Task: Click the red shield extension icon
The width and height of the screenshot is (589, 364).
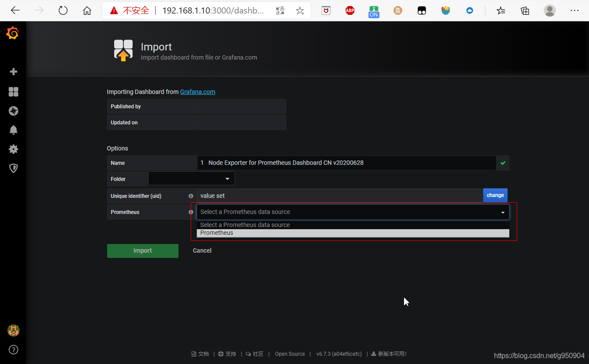Action: point(326,10)
